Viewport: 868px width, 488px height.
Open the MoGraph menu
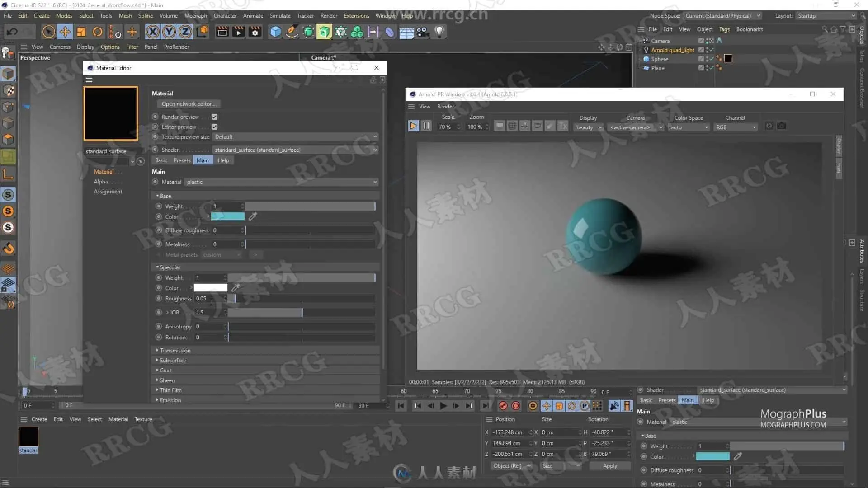pyautogui.click(x=195, y=16)
